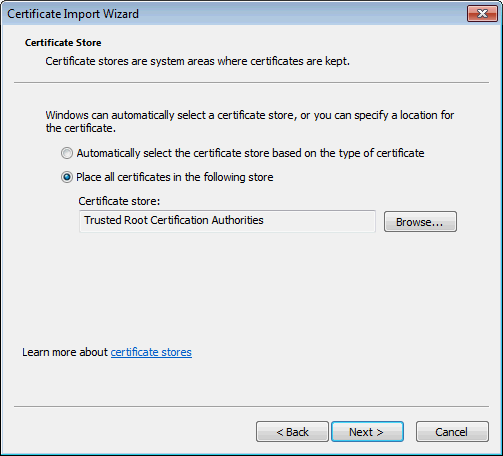The image size is (503, 456).
Task: Click the 'Certificate store:' field label
Action: pyautogui.click(x=119, y=201)
